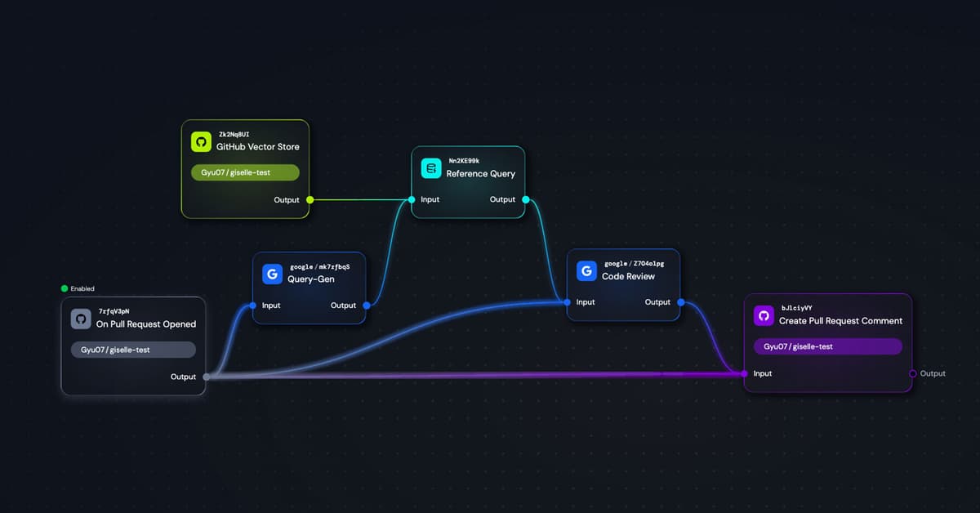Click GitHub icon on Create Pull Request Comment node
Viewport: 980px width, 513px height.
click(x=764, y=315)
